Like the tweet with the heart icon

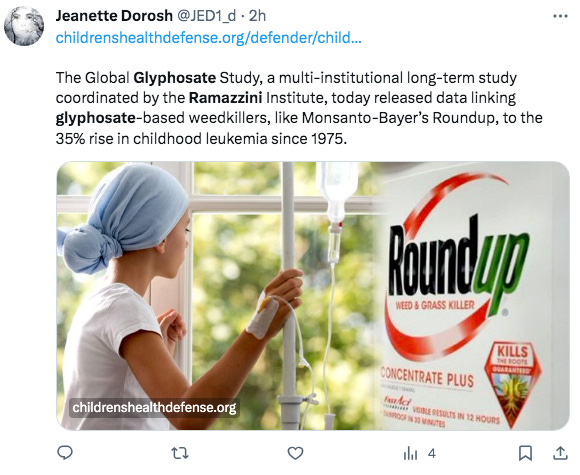(x=295, y=453)
